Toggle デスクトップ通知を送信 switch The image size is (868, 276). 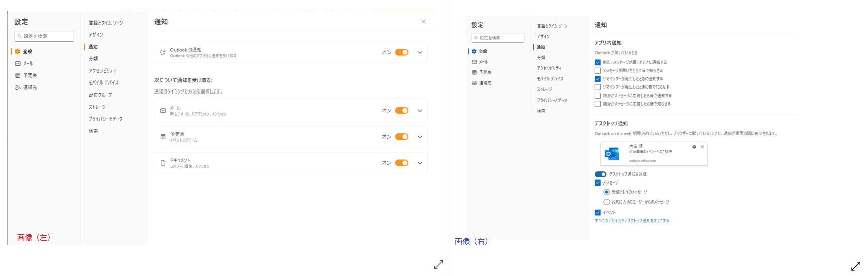(x=600, y=174)
